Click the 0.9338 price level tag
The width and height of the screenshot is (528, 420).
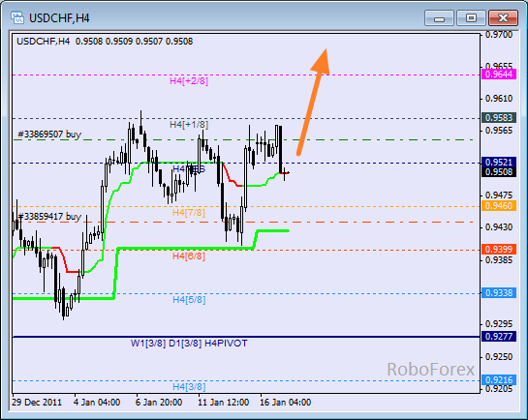click(499, 293)
